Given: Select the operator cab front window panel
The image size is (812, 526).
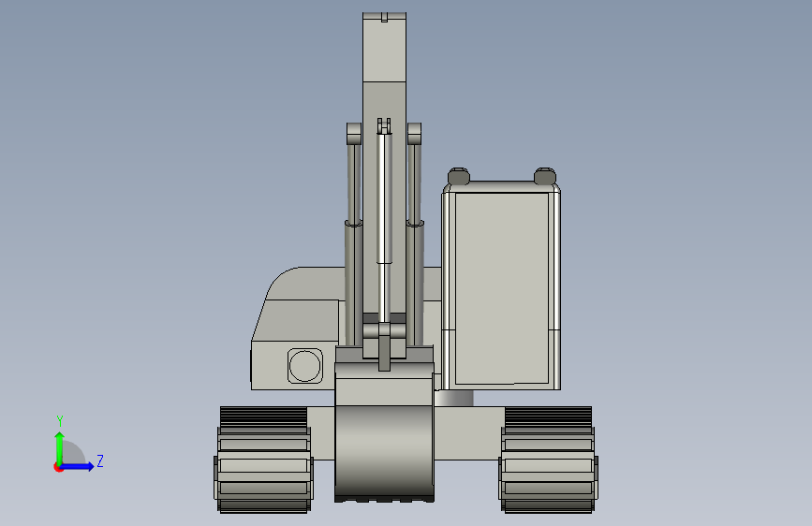Looking at the screenshot, I should point(502,288).
